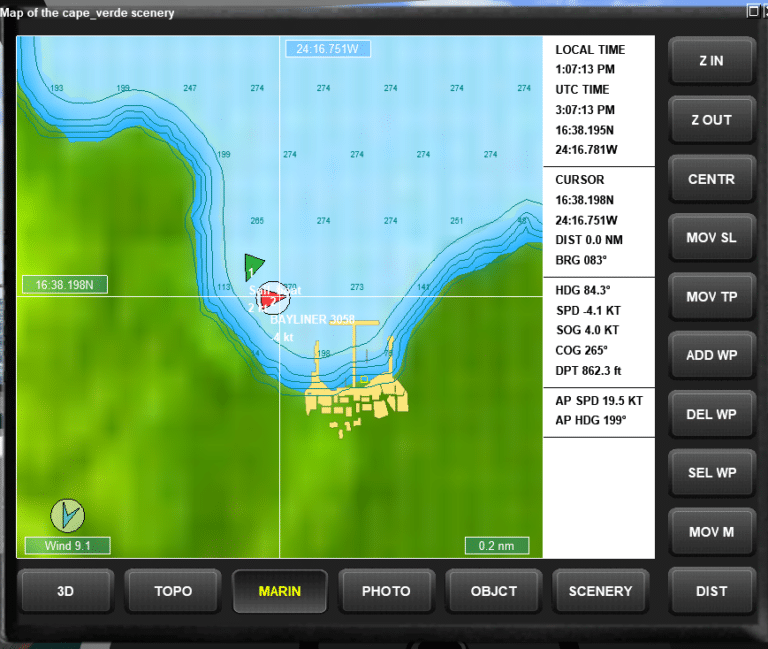This screenshot has width=768, height=649.
Task: Click the wind direction compass icon
Action: tap(68, 516)
